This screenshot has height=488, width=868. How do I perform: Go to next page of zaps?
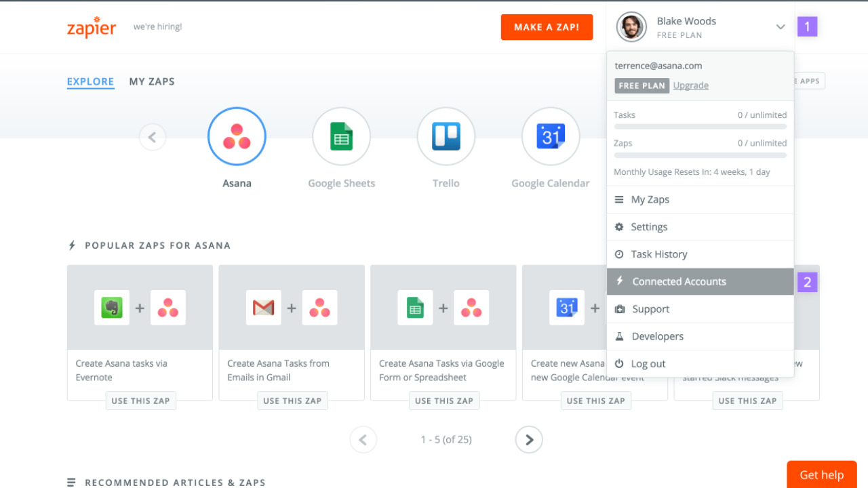click(x=529, y=440)
